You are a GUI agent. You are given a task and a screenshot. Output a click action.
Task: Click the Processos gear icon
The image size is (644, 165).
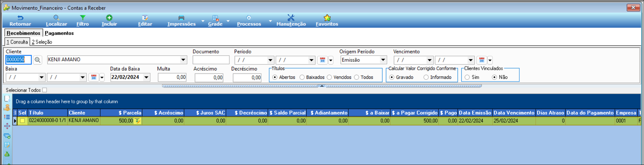pyautogui.click(x=249, y=18)
